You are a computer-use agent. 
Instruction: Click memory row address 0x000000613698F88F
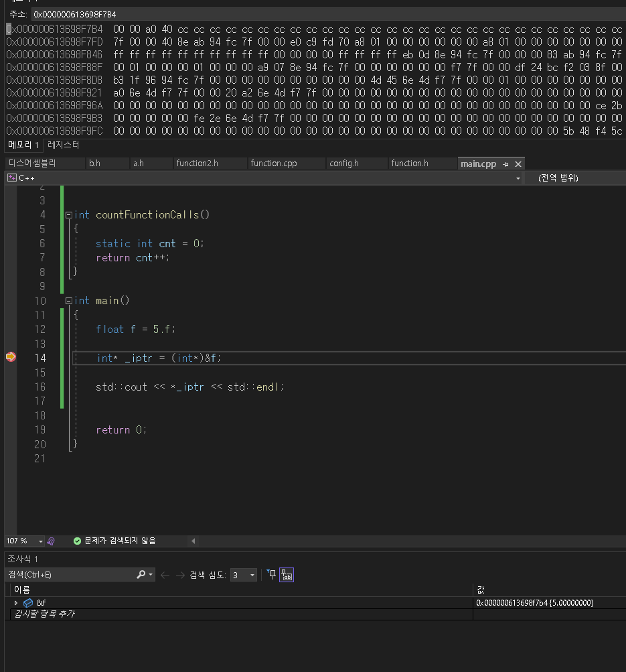[54, 67]
